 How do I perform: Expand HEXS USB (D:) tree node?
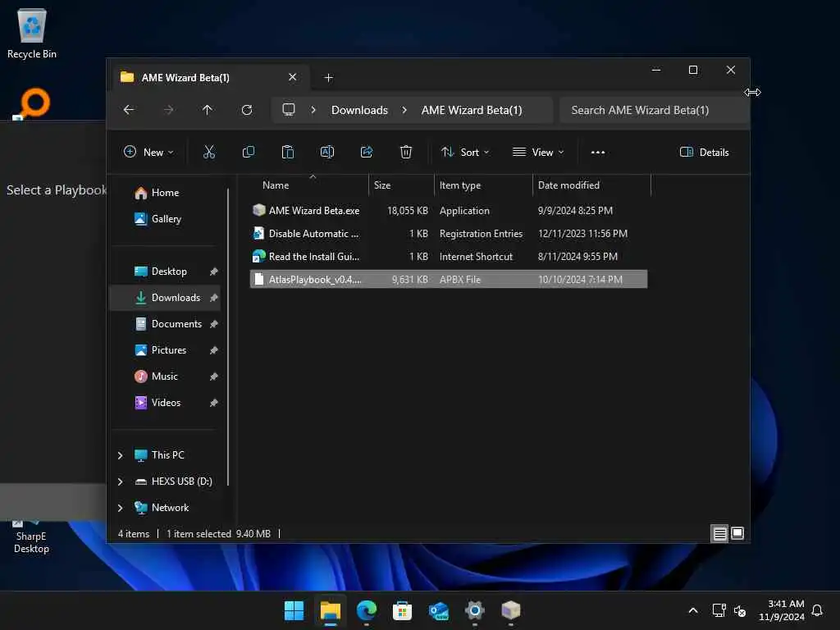pos(120,482)
